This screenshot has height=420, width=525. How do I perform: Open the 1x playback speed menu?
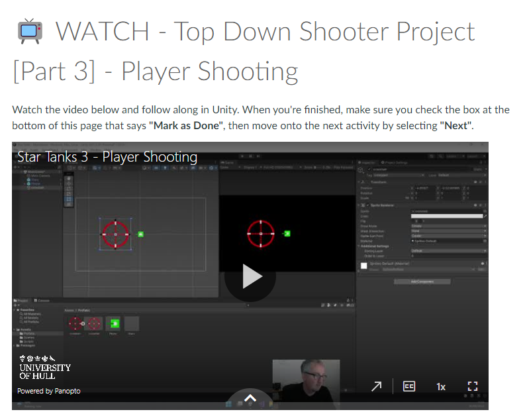pos(440,386)
